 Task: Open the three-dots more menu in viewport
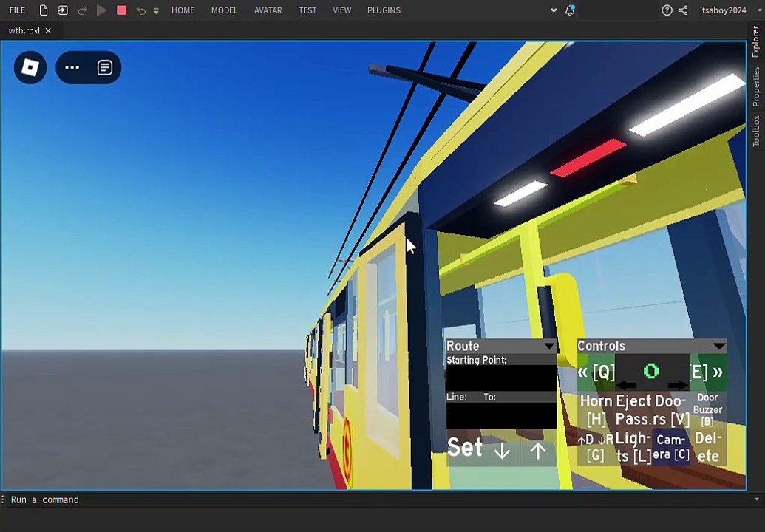coord(72,67)
